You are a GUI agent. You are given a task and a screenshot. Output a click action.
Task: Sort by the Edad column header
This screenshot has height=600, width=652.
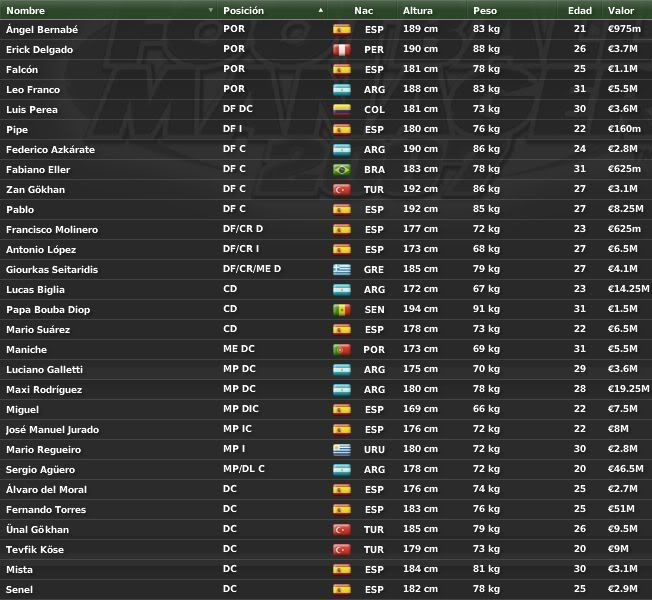[x=580, y=10]
